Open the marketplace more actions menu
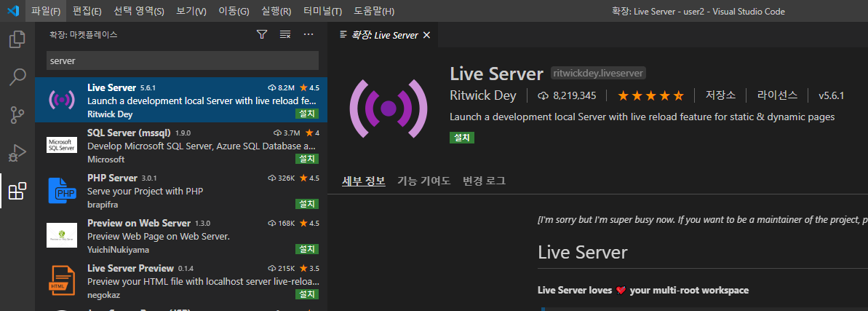The image size is (868, 311). coord(309,34)
